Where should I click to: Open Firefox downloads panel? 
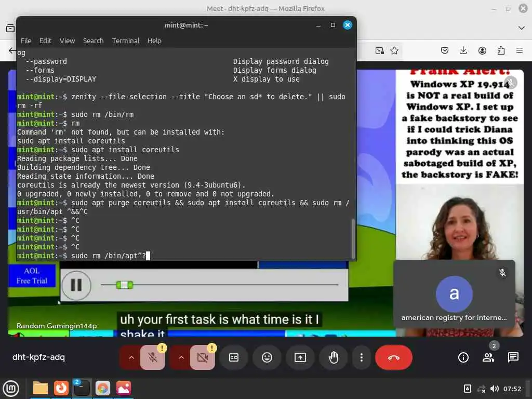[463, 50]
